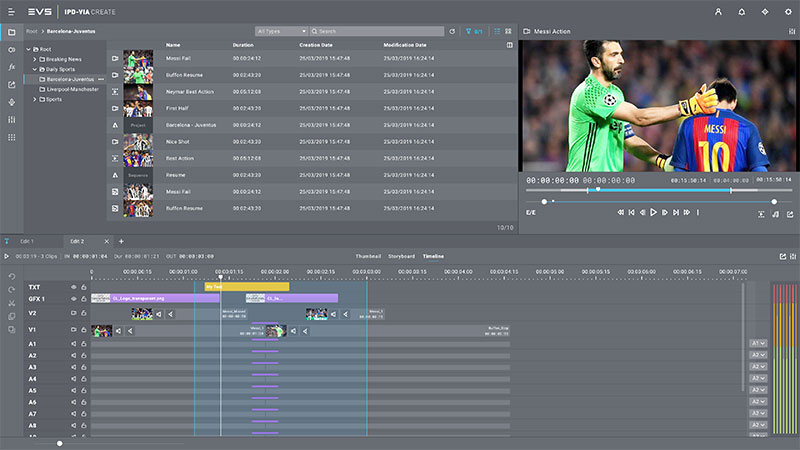This screenshot has height=450, width=800.
Task: Switch to Thumbnail view
Action: (368, 256)
